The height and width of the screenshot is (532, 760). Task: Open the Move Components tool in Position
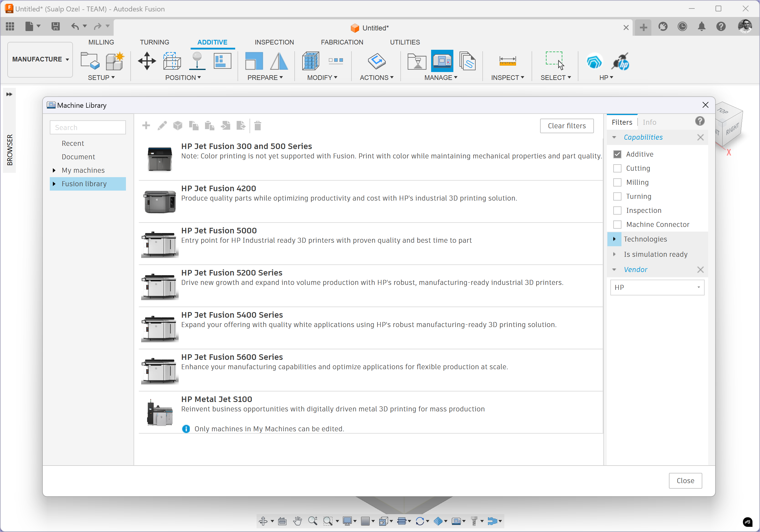point(147,61)
